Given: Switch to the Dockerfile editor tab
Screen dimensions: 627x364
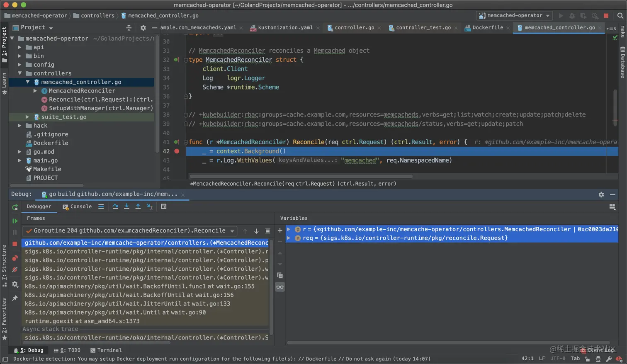Looking at the screenshot, I should [487, 28].
